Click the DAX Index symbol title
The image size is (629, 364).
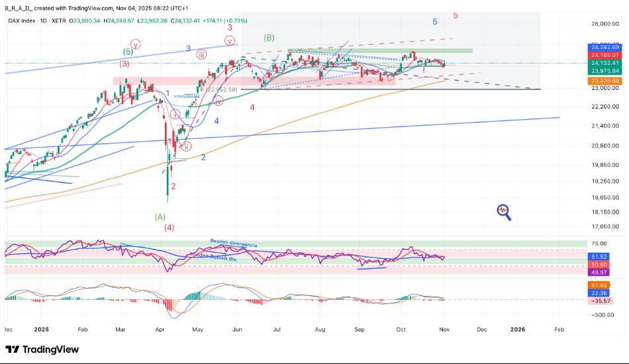(23, 21)
